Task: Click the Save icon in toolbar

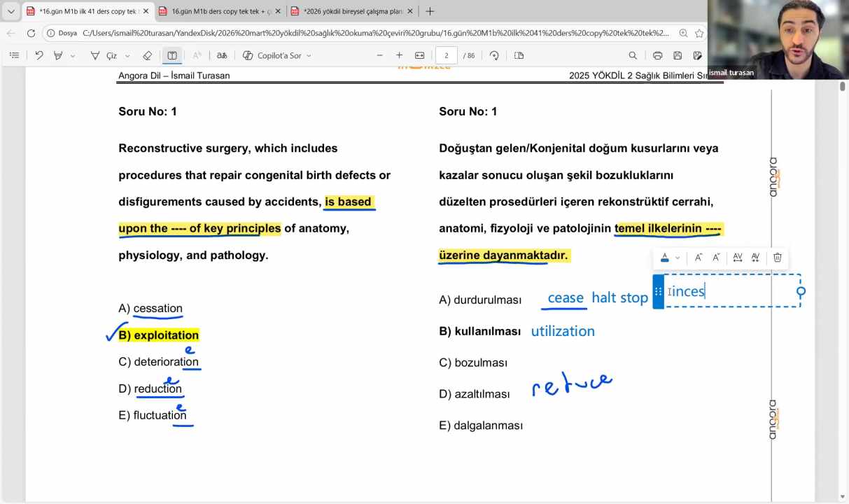Action: point(678,55)
